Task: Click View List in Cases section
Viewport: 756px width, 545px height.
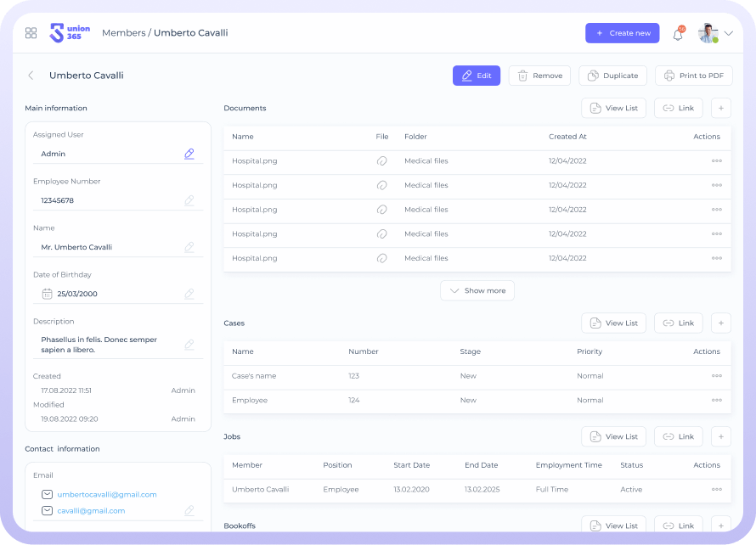Action: tap(613, 323)
